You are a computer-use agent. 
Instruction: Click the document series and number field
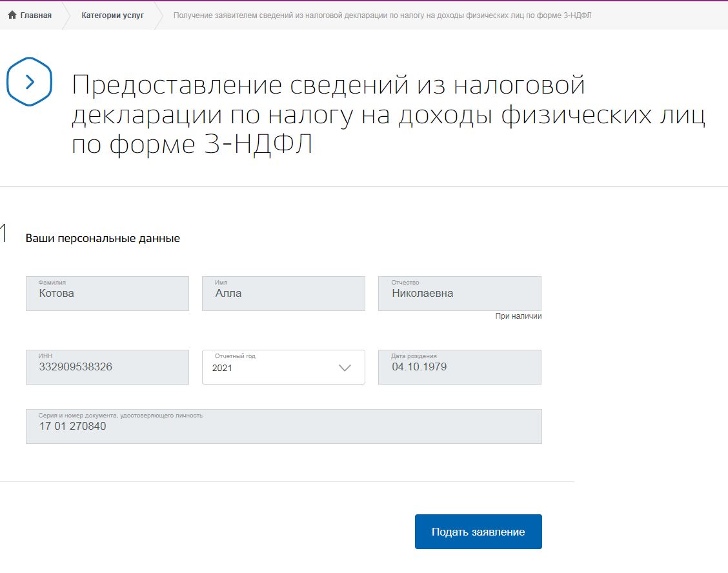pyautogui.click(x=284, y=427)
